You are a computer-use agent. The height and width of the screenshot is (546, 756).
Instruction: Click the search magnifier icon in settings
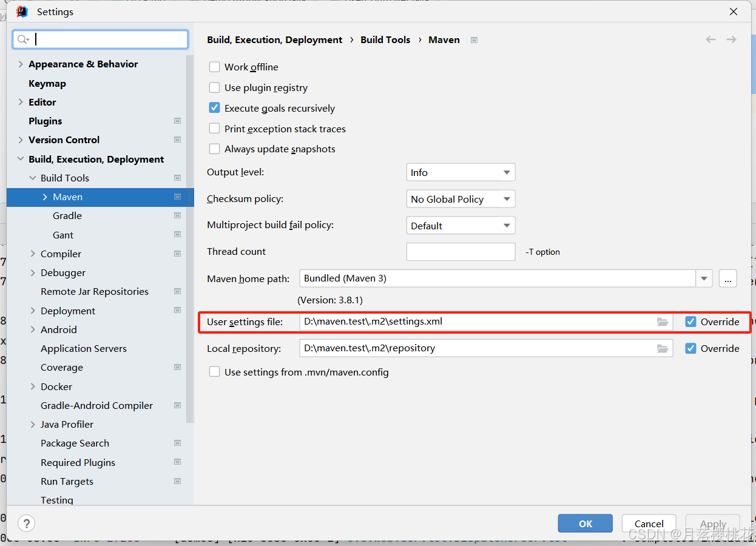tap(23, 39)
